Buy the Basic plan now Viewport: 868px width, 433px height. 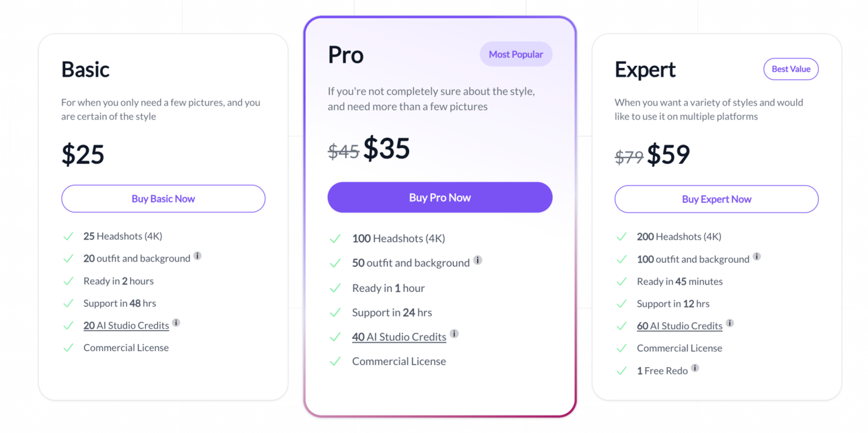coord(163,199)
